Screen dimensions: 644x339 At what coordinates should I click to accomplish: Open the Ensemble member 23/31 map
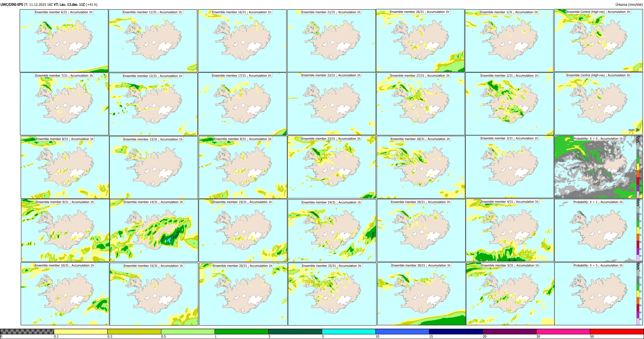click(331, 167)
